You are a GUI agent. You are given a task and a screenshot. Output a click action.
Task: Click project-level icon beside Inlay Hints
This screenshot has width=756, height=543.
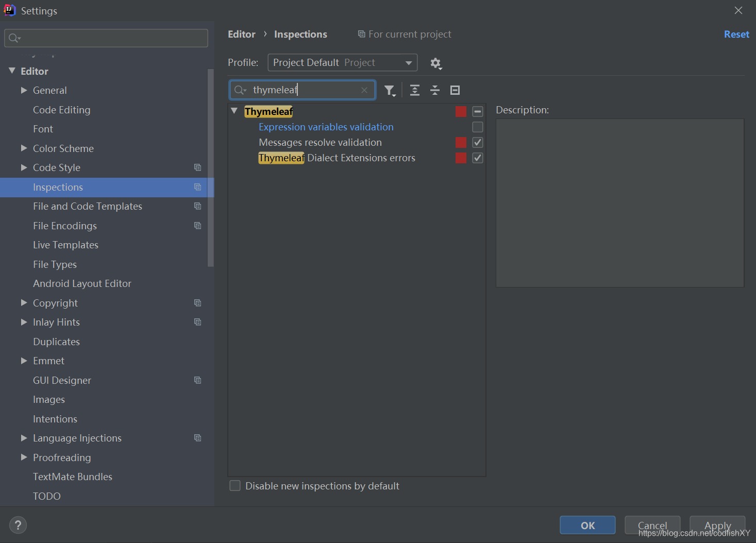pos(197,322)
